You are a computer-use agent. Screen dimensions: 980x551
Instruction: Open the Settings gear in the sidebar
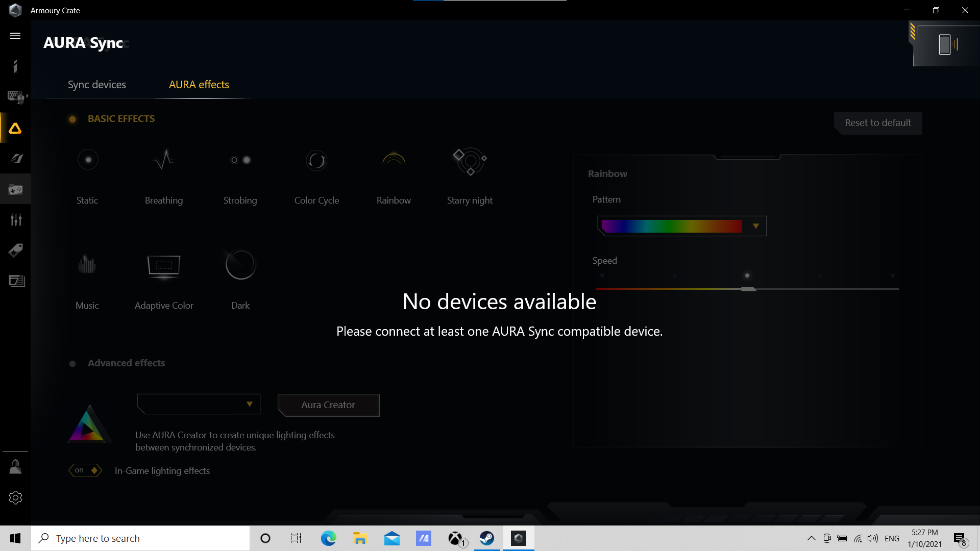point(15,497)
